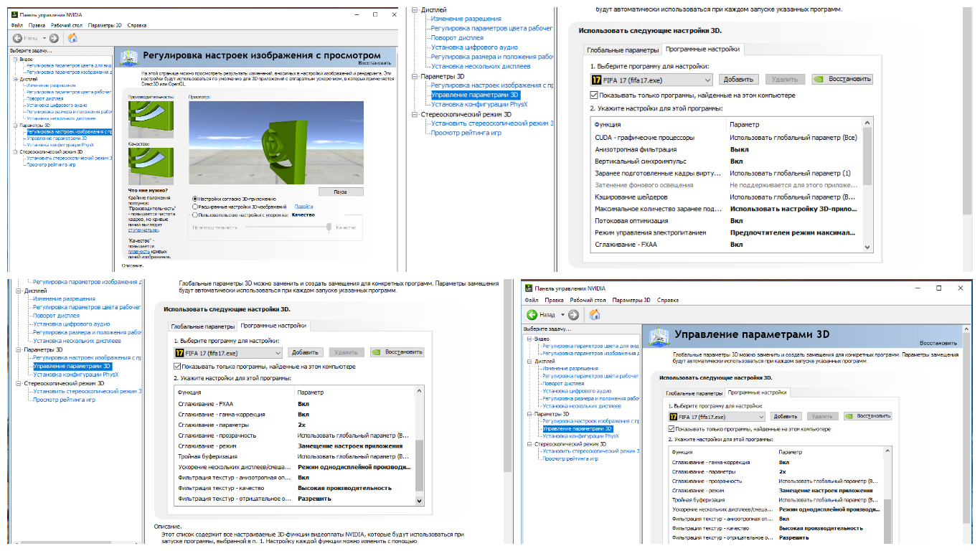This screenshot has height=551, width=980.
Task: Select the Режим управления электропитанием row
Action: coord(725,232)
